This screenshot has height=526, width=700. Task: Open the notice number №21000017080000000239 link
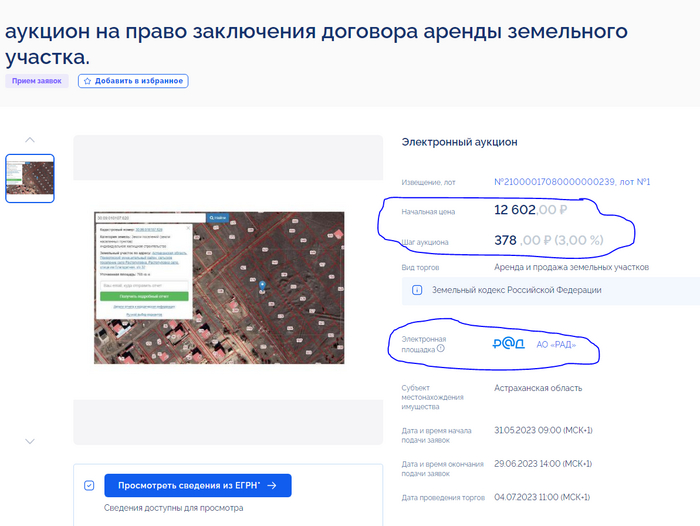572,182
